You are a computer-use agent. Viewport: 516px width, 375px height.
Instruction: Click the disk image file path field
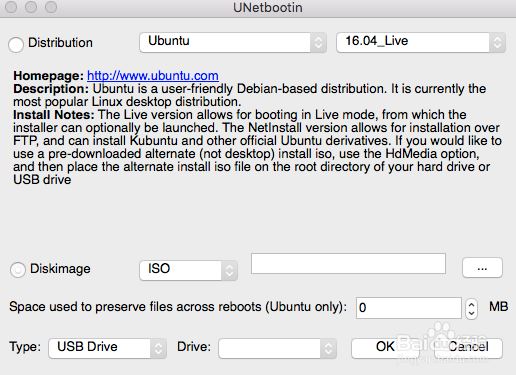click(348, 263)
